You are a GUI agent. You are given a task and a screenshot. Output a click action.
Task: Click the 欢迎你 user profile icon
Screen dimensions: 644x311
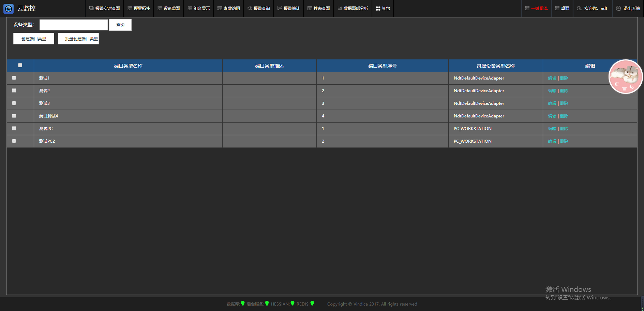579,8
